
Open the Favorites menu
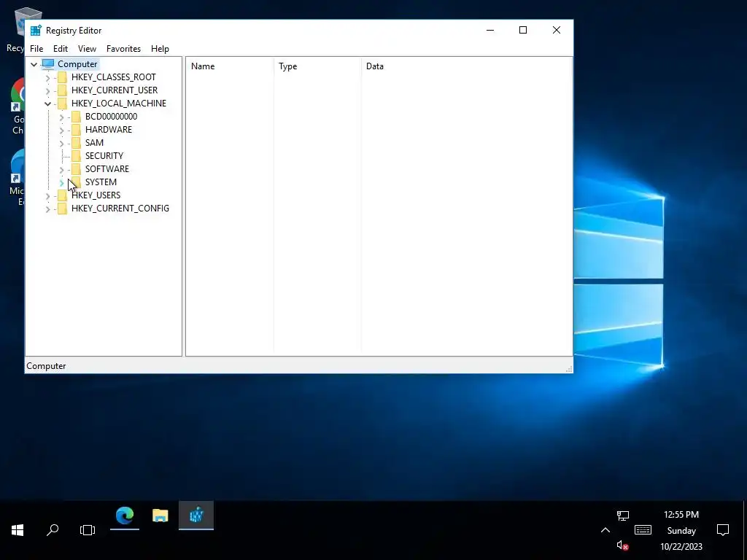click(x=123, y=49)
